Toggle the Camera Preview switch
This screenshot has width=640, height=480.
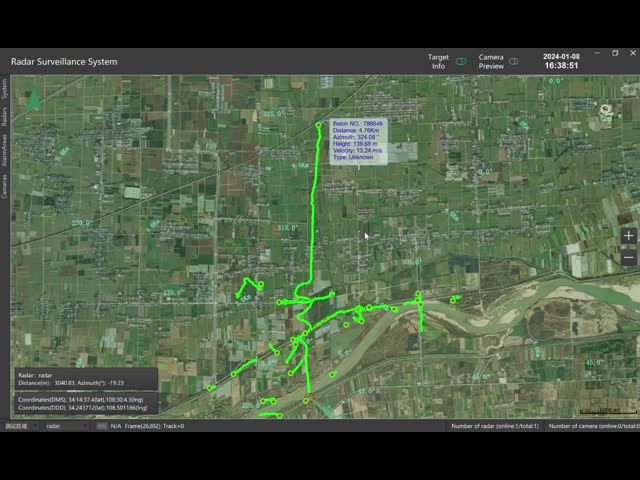pos(514,62)
